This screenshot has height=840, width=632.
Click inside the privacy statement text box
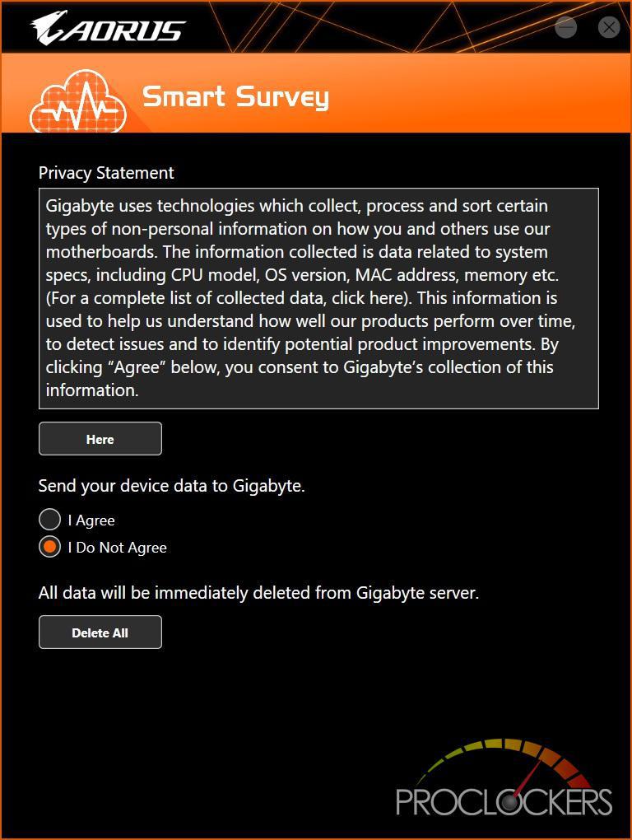coord(318,298)
